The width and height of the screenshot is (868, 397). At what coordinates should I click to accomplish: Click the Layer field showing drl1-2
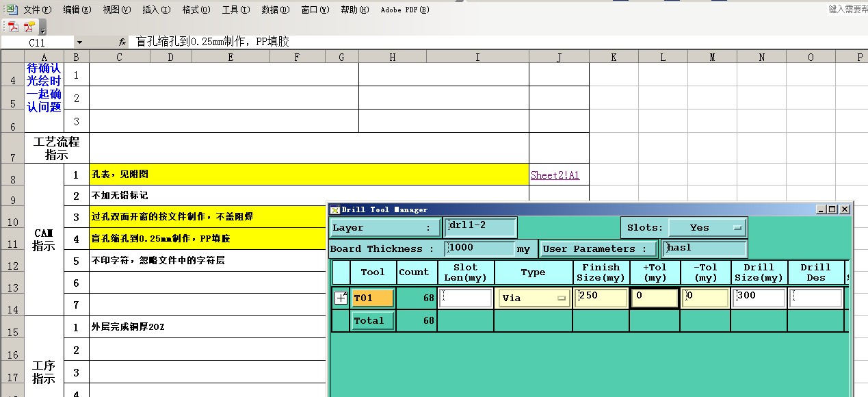tap(480, 227)
